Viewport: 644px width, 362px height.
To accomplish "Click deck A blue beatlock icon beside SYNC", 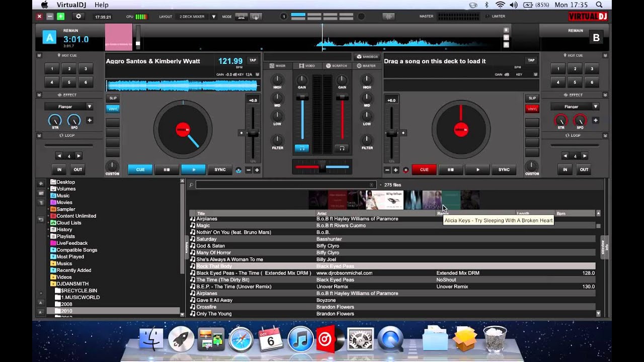I will point(238,170).
